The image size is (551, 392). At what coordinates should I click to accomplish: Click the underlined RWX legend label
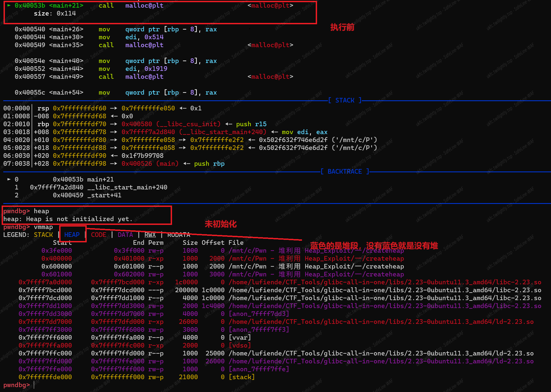point(150,235)
